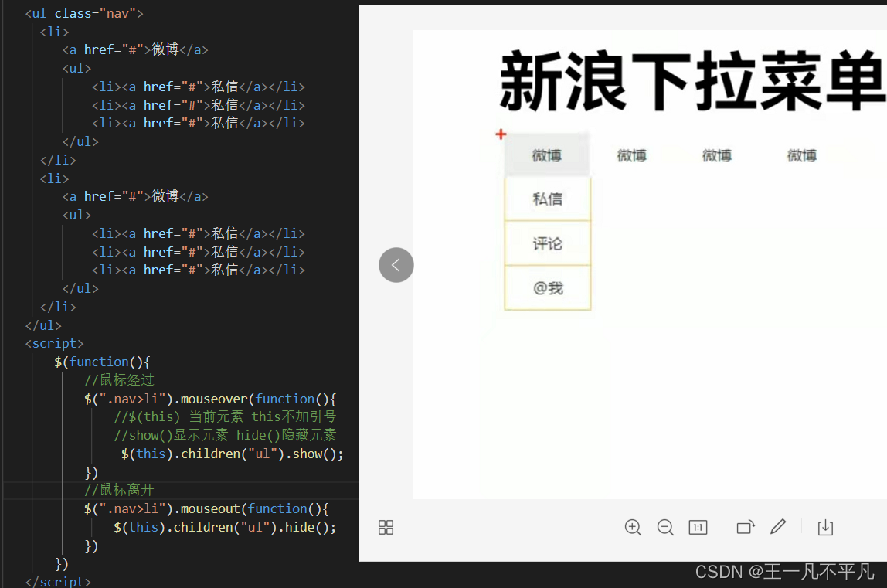
Task: Edit the image with the pencil tool
Action: pos(778,527)
